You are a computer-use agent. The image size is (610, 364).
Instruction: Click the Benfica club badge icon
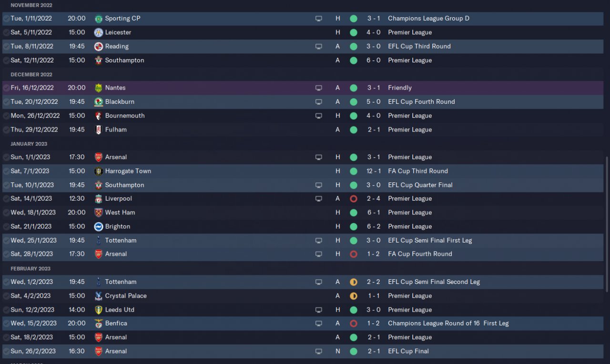click(x=99, y=324)
